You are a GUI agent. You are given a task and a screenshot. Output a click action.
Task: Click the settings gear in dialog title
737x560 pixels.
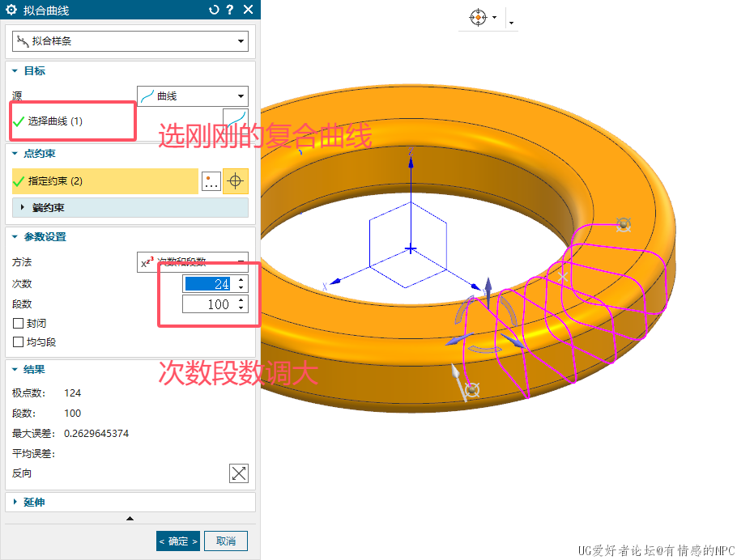[x=11, y=10]
